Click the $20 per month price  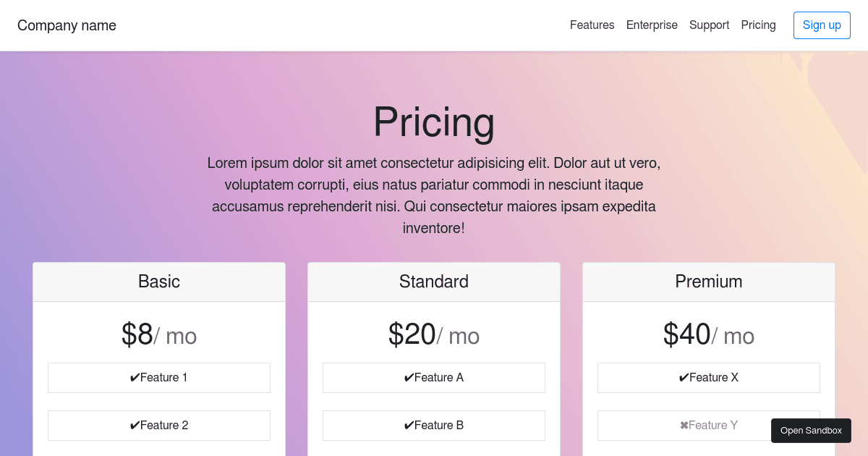433,334
